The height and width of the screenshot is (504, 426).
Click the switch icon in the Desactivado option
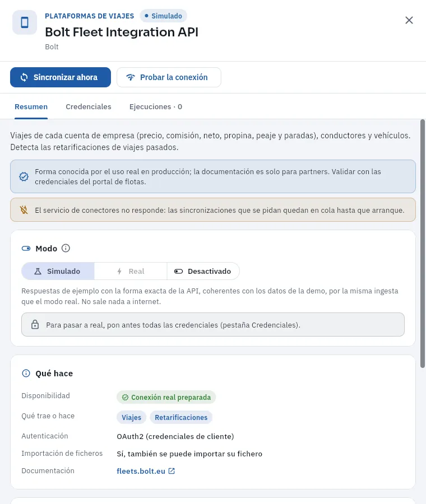(179, 271)
